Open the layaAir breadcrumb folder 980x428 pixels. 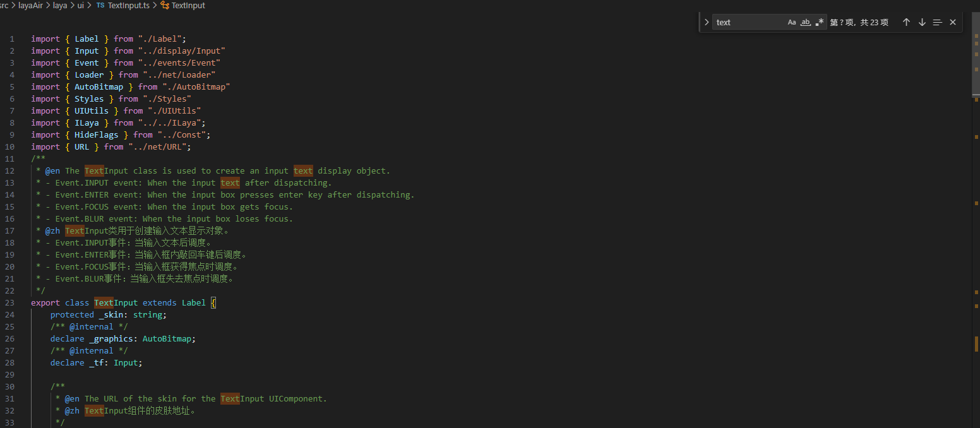click(x=33, y=5)
